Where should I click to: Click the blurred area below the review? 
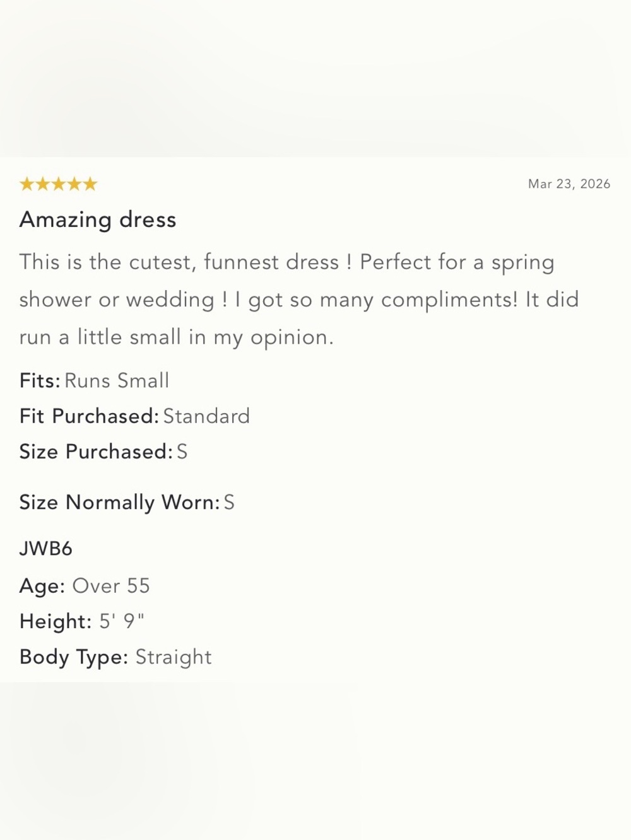pos(315,761)
